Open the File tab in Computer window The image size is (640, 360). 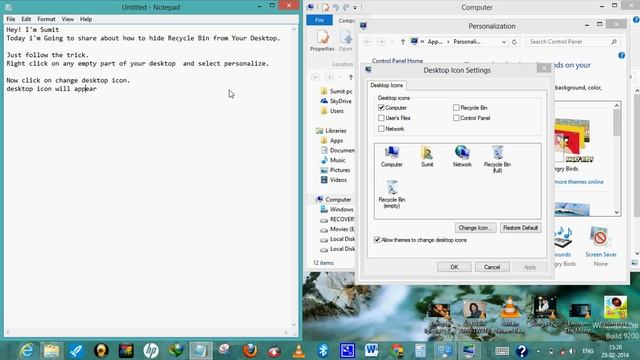click(x=319, y=20)
